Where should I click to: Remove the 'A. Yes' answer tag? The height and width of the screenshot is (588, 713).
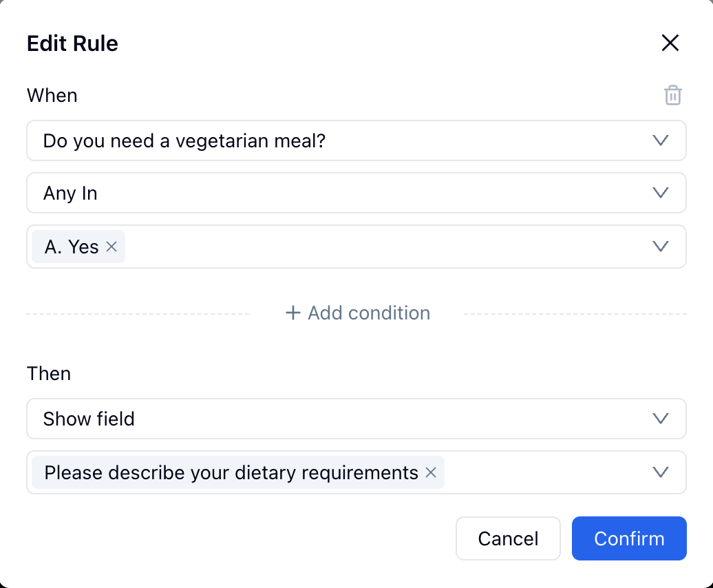[x=111, y=246]
